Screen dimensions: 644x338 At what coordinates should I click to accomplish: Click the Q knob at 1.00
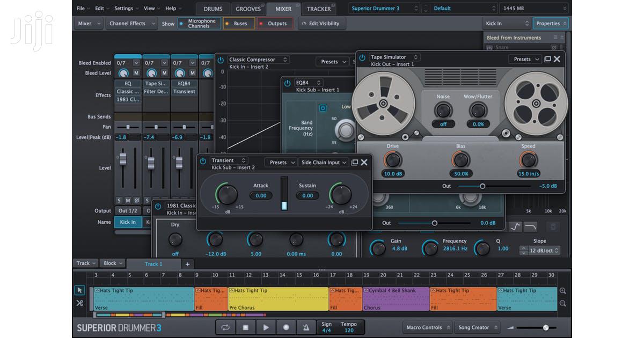(x=482, y=248)
